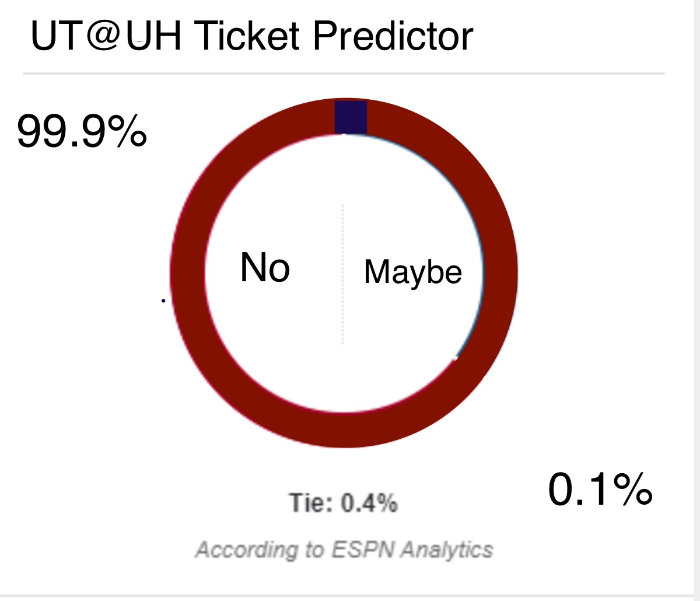This screenshot has width=700, height=601.
Task: Click the red ring of the donut chart
Action: [187, 273]
